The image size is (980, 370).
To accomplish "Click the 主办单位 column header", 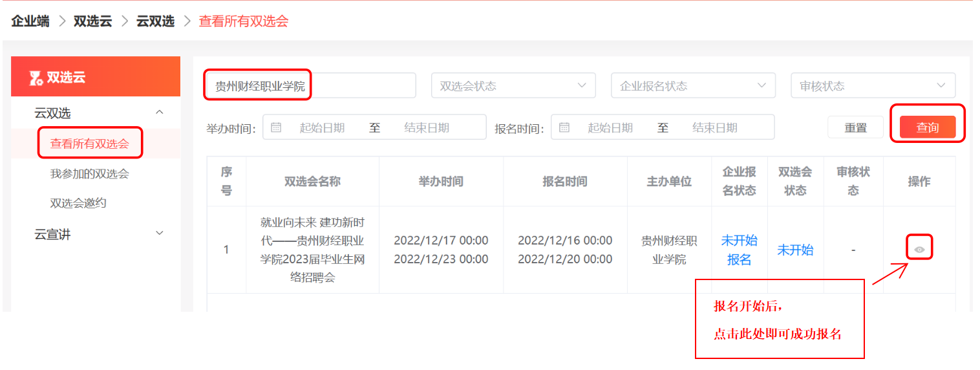I will pyautogui.click(x=669, y=181).
